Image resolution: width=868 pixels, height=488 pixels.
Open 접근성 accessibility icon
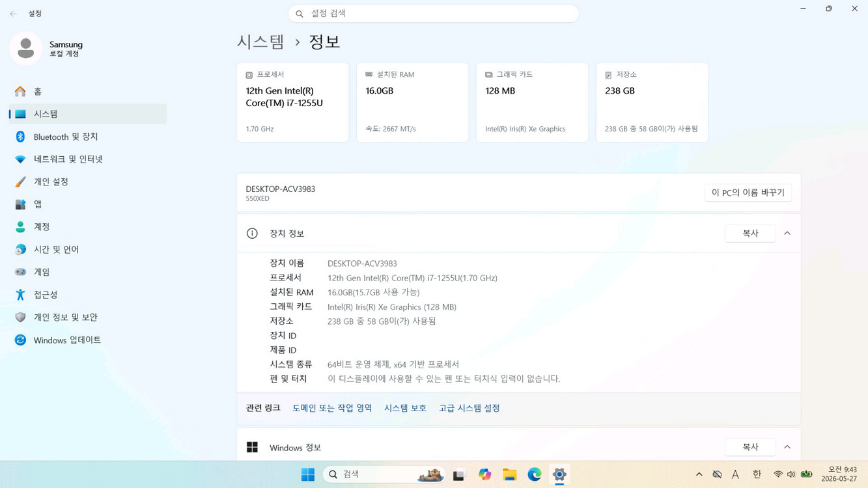(x=21, y=295)
